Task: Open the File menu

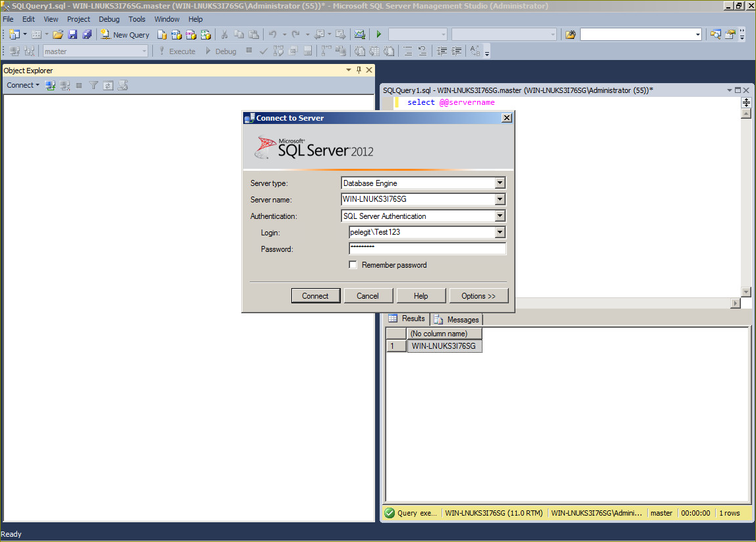Action: (x=8, y=19)
